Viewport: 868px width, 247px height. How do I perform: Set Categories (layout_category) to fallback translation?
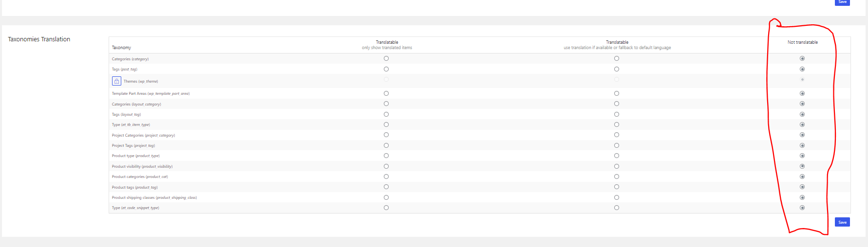[x=617, y=104]
